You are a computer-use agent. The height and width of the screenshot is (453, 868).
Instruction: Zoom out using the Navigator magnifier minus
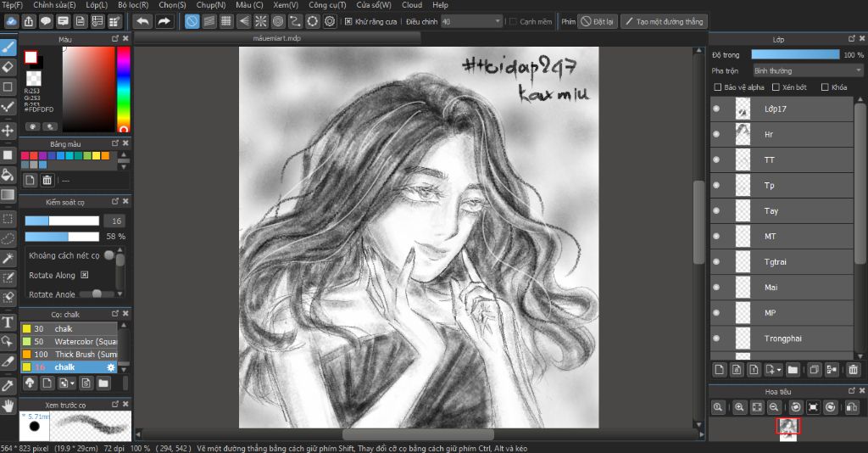[774, 407]
